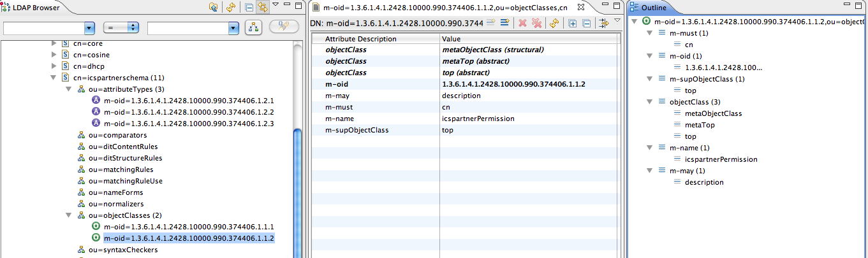868x258 pixels.
Task: Click the quick search attribute input field
Action: [x=44, y=28]
